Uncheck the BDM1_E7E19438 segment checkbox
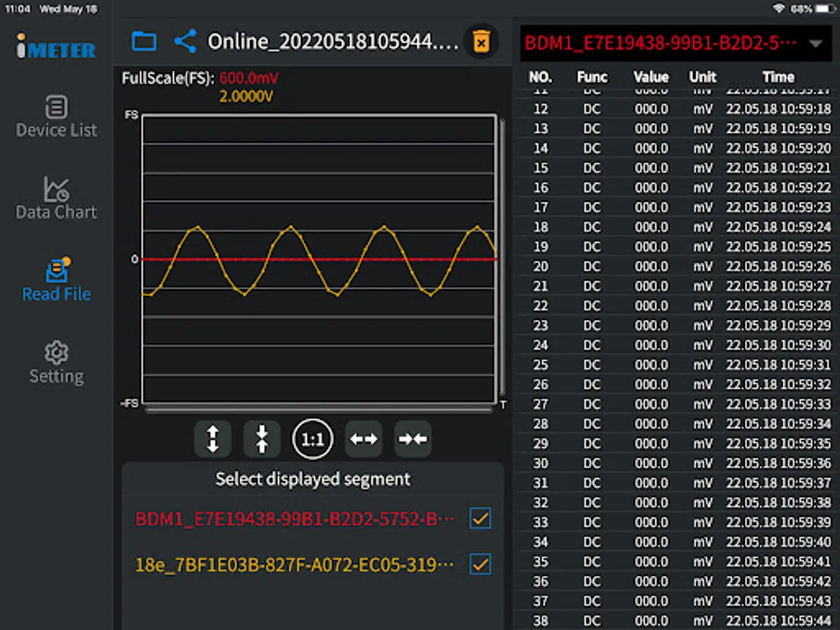Screen dimensions: 840x630 click(x=480, y=519)
